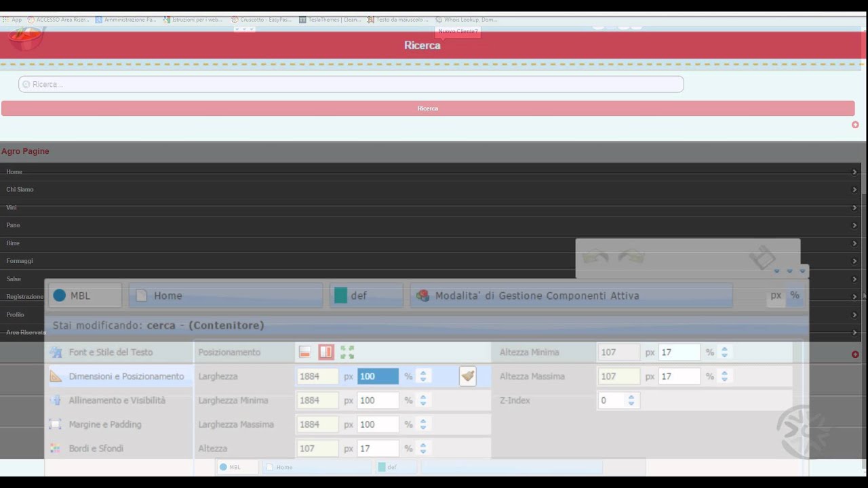Click the brush clear icon beside Larghezza
Image resolution: width=868 pixels, height=488 pixels.
[467, 376]
